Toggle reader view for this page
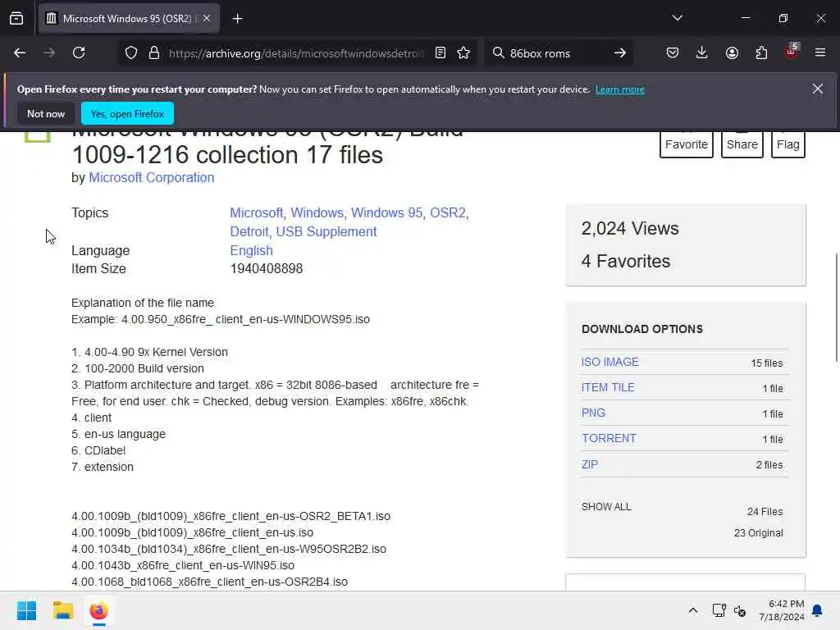 point(441,53)
